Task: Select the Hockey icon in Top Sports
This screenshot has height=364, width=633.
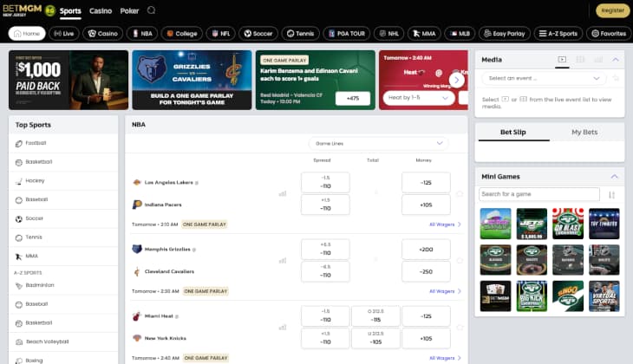Action: coord(18,181)
